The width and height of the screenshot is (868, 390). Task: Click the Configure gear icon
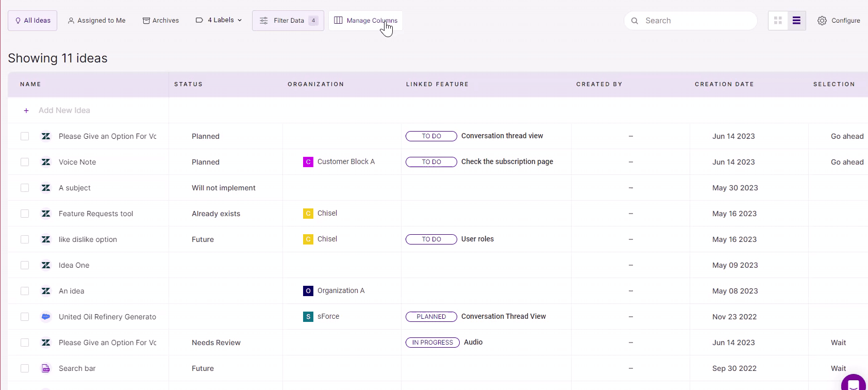(x=822, y=21)
